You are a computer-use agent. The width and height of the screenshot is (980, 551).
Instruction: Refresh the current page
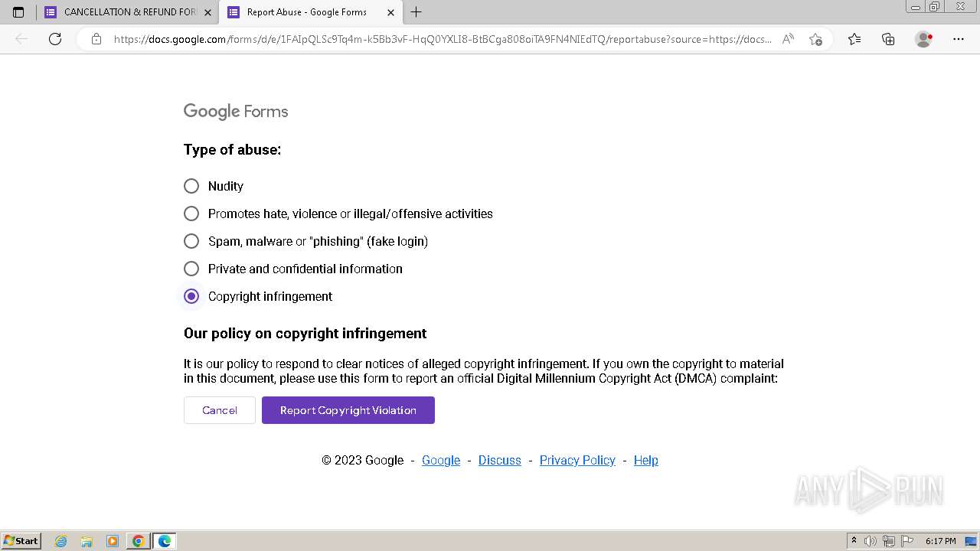55,39
